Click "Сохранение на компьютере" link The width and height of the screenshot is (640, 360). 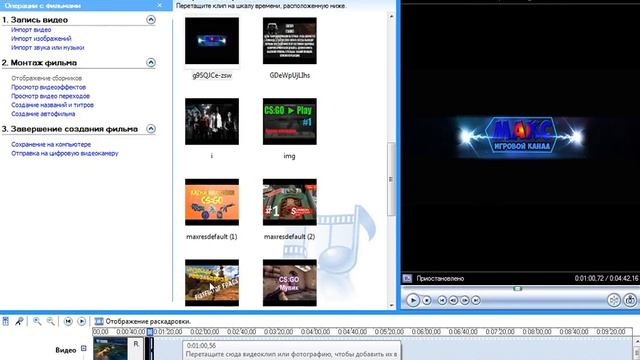pyautogui.click(x=51, y=144)
